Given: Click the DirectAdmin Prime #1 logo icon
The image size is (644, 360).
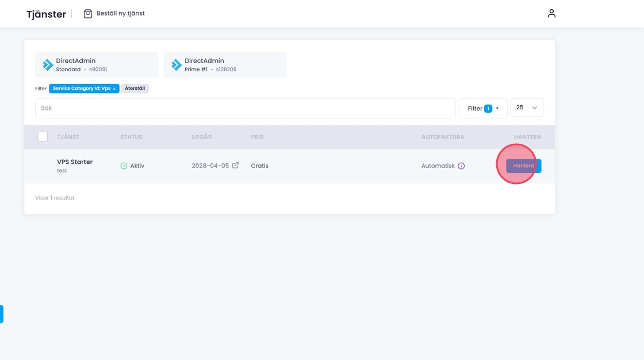Looking at the screenshot, I should coord(177,65).
